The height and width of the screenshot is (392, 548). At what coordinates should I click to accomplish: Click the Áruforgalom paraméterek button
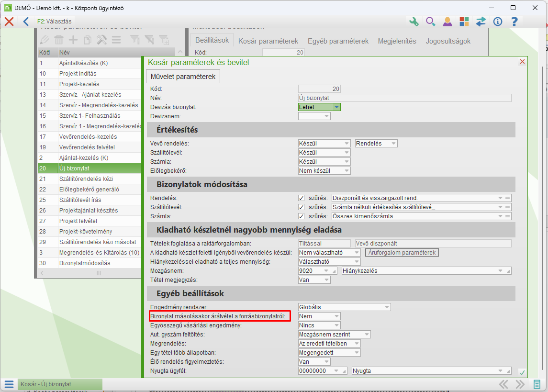(402, 252)
